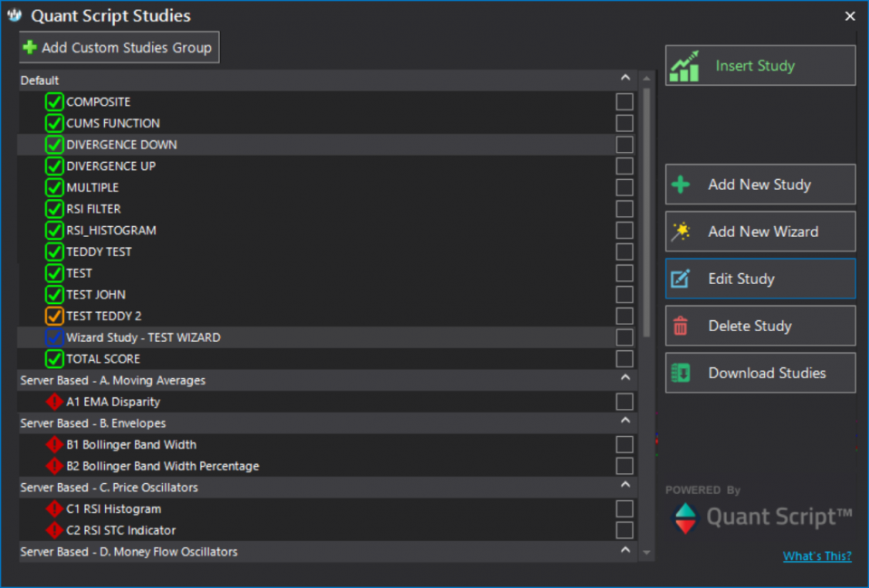This screenshot has height=588, width=869.
Task: Click the green check icon beside DIVERGENCE DOWN
Action: [x=53, y=145]
